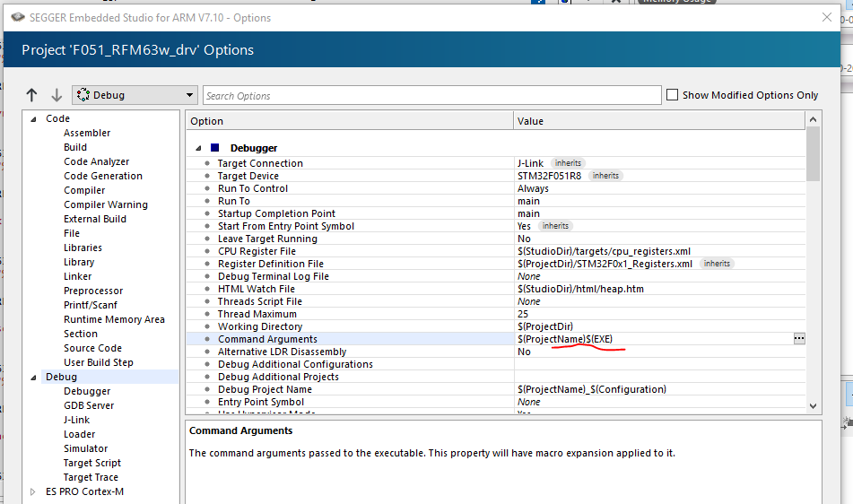Click Leave Target Running value No
Screen dimensions: 853x504
point(523,239)
